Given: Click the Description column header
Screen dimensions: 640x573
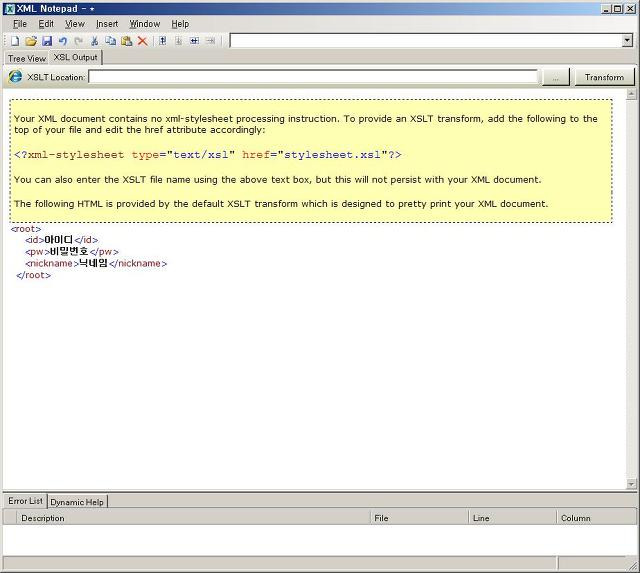Looking at the screenshot, I should coord(193,518).
